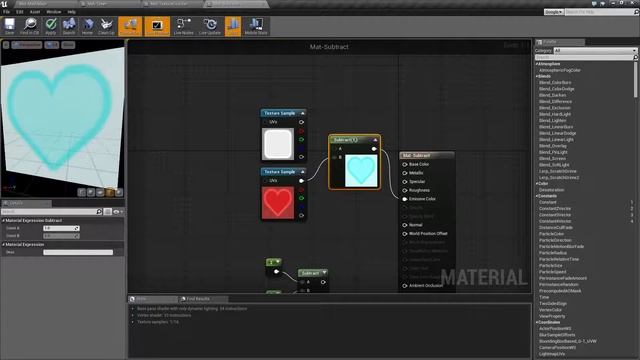Image resolution: width=640 pixels, height=360 pixels.
Task: Open the Edit menu
Action: 20,12
